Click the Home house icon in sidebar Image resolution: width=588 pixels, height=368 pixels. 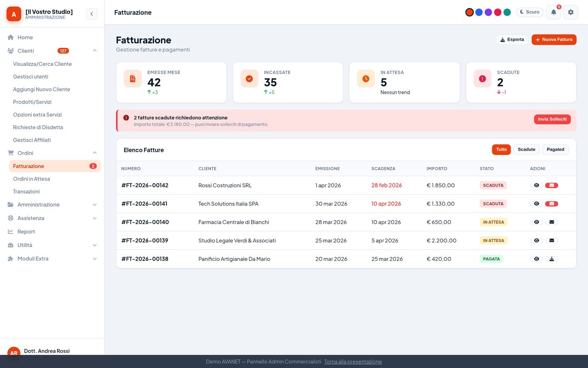11,37
